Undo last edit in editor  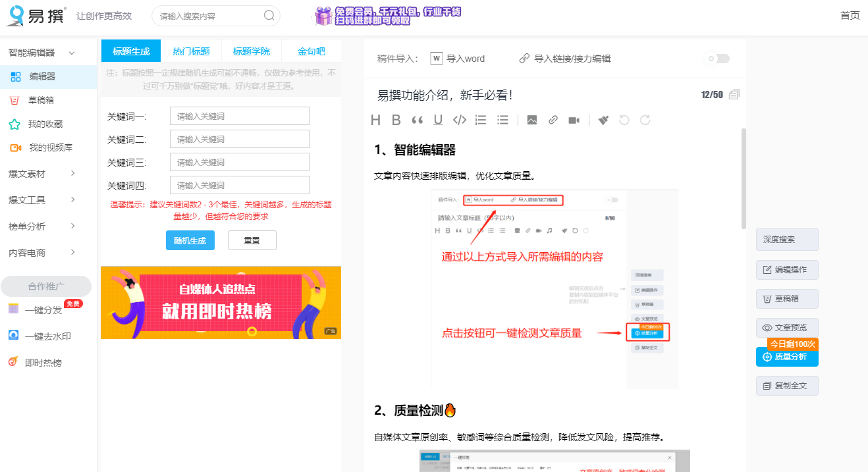click(x=624, y=120)
